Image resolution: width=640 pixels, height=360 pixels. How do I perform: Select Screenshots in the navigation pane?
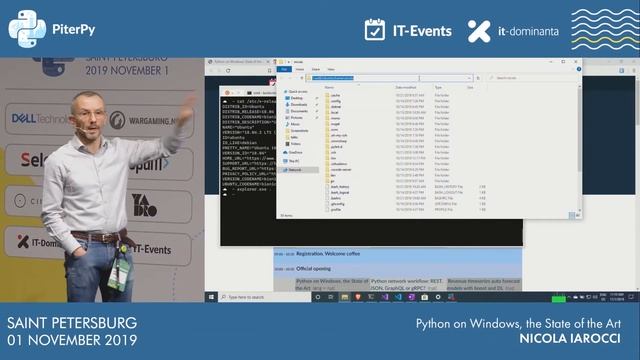click(x=300, y=131)
